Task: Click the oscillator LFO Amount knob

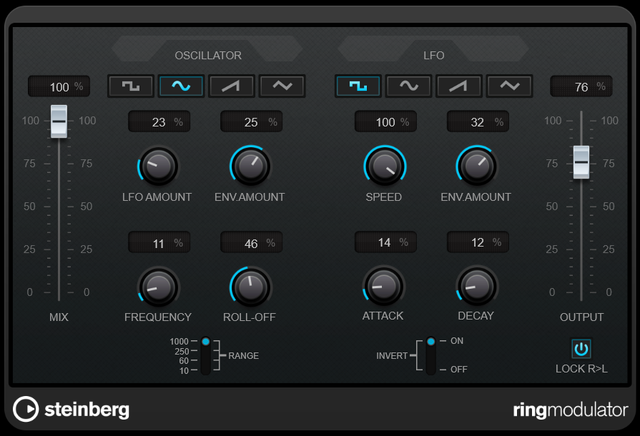Action: (x=159, y=166)
